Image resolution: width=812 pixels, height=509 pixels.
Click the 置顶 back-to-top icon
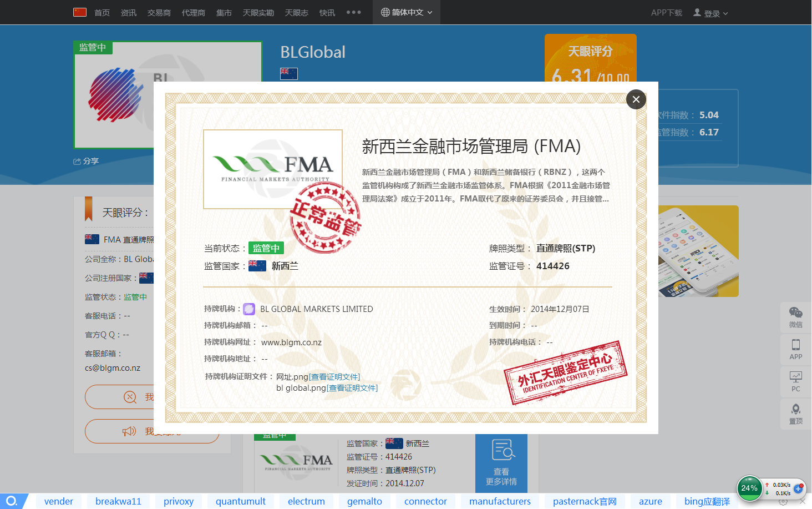[796, 414]
